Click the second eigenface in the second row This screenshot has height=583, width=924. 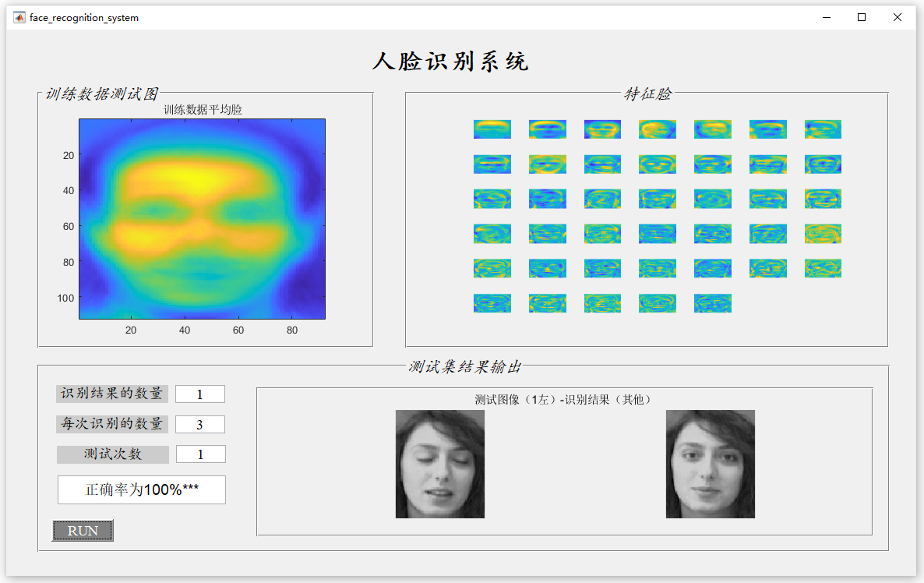coord(548,164)
